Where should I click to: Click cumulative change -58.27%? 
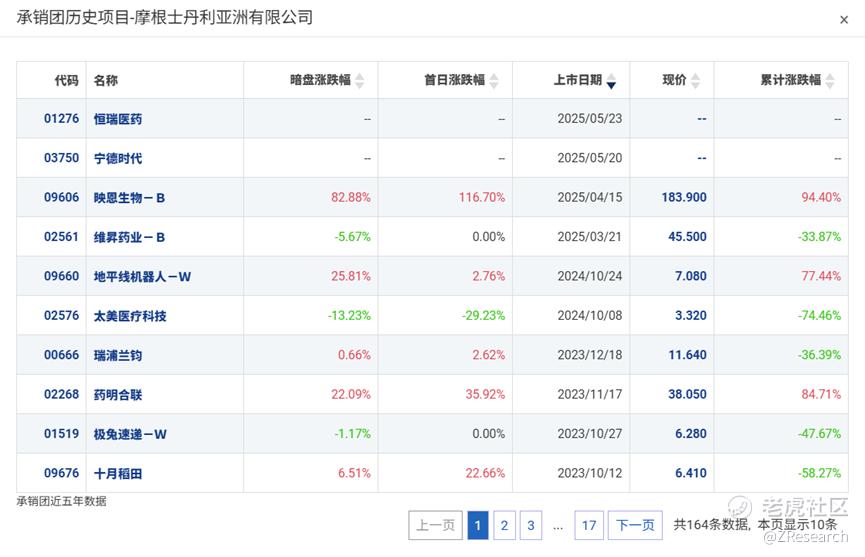point(819,473)
